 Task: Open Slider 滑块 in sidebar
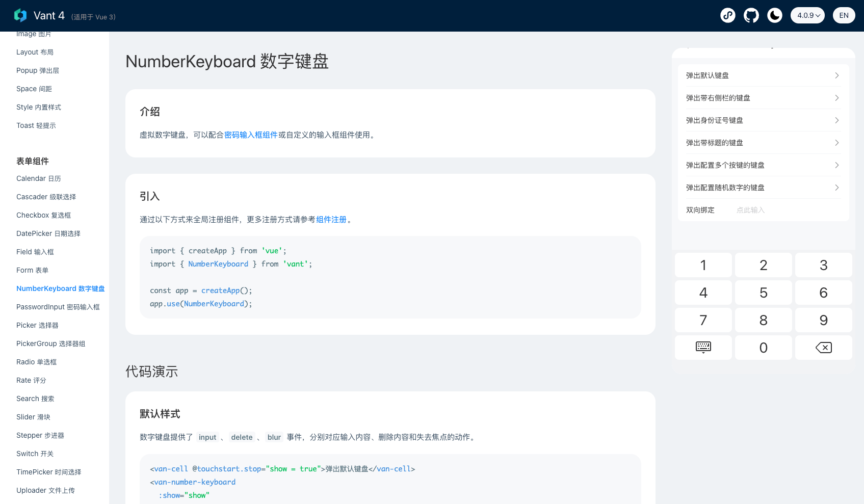tap(33, 417)
